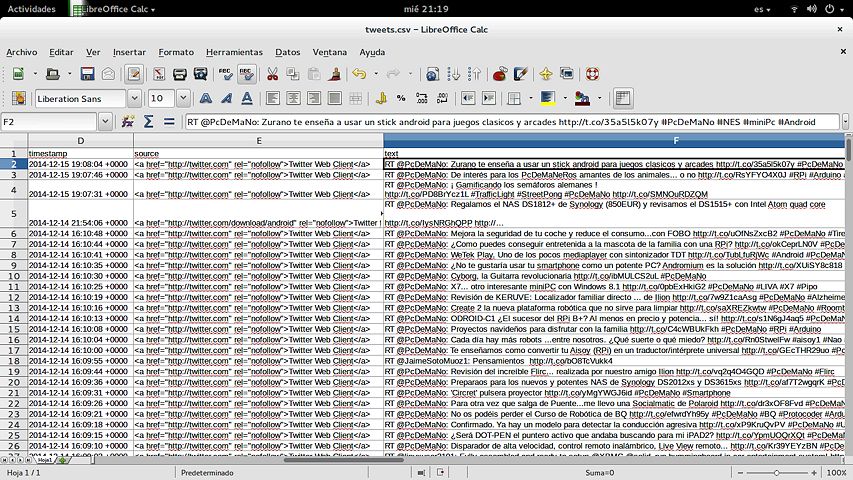Toggle AutoSpellcheck icon
The image size is (853, 480).
click(246, 74)
